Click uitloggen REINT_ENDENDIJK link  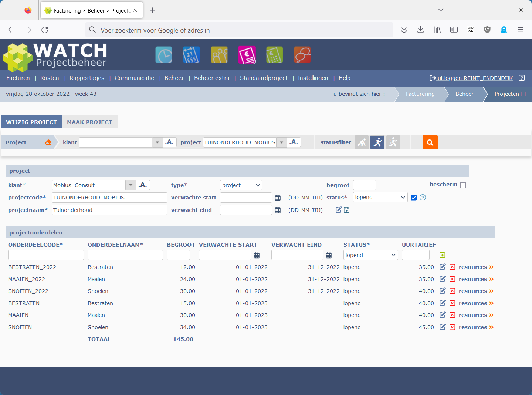point(471,78)
